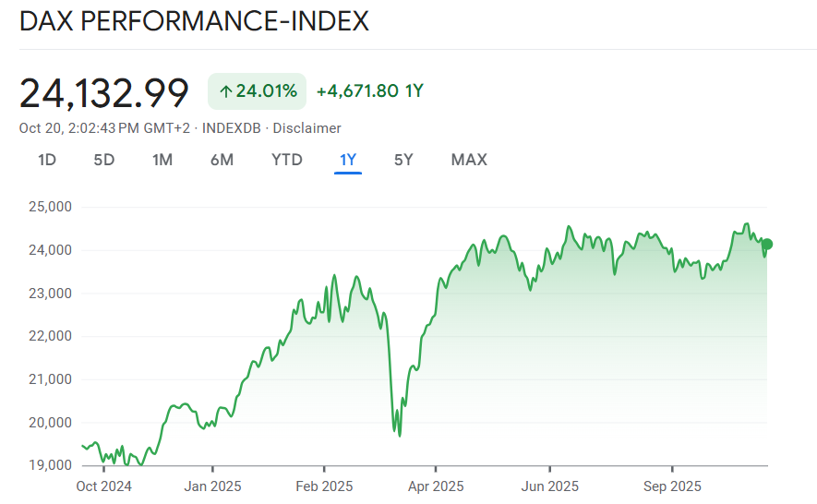Image resolution: width=817 pixels, height=504 pixels.
Task: Click the 20,000 y-axis label
Action: click(50, 422)
